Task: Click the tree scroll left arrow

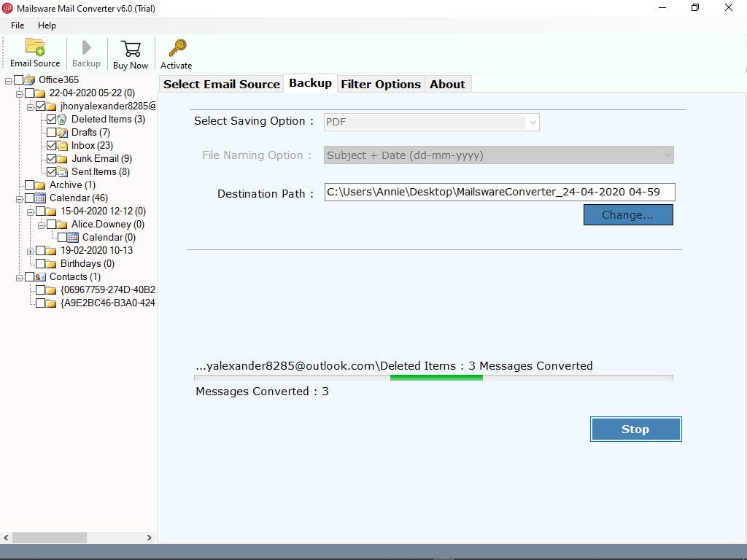Action: [6, 537]
